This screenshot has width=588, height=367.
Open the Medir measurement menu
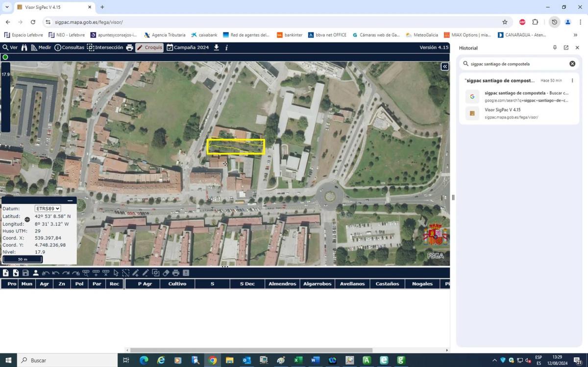point(41,48)
